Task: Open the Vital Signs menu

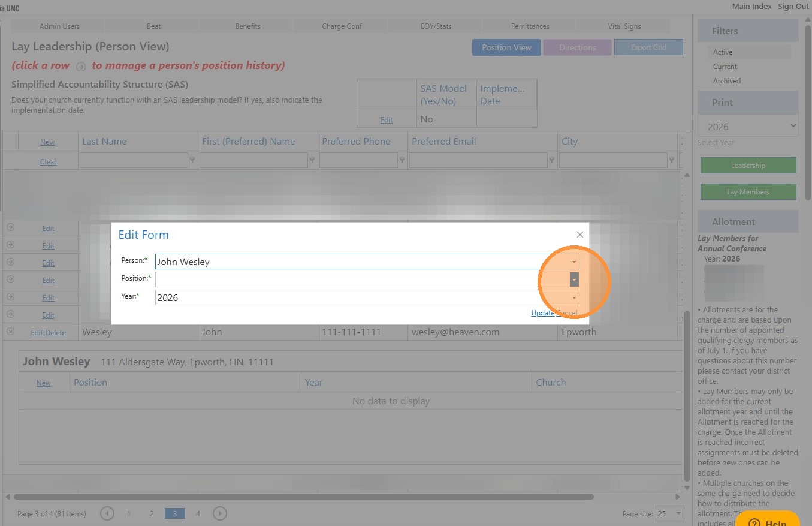Action: tap(624, 26)
